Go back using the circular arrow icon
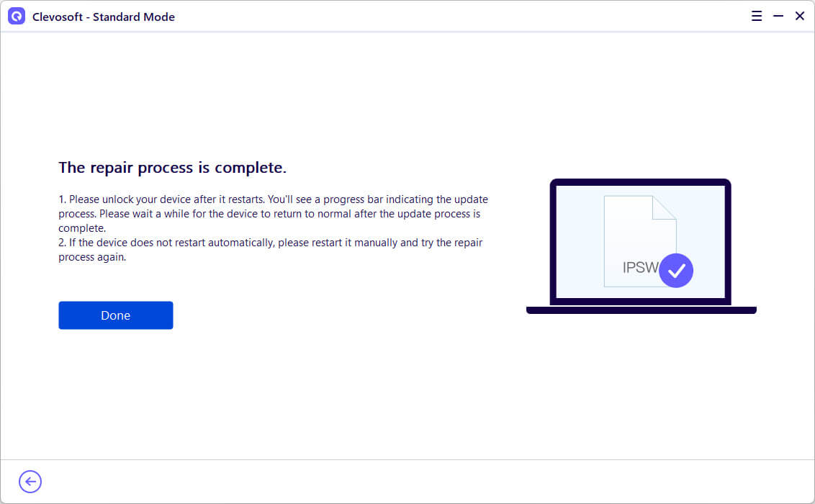This screenshot has width=815, height=504. pyautogui.click(x=30, y=482)
